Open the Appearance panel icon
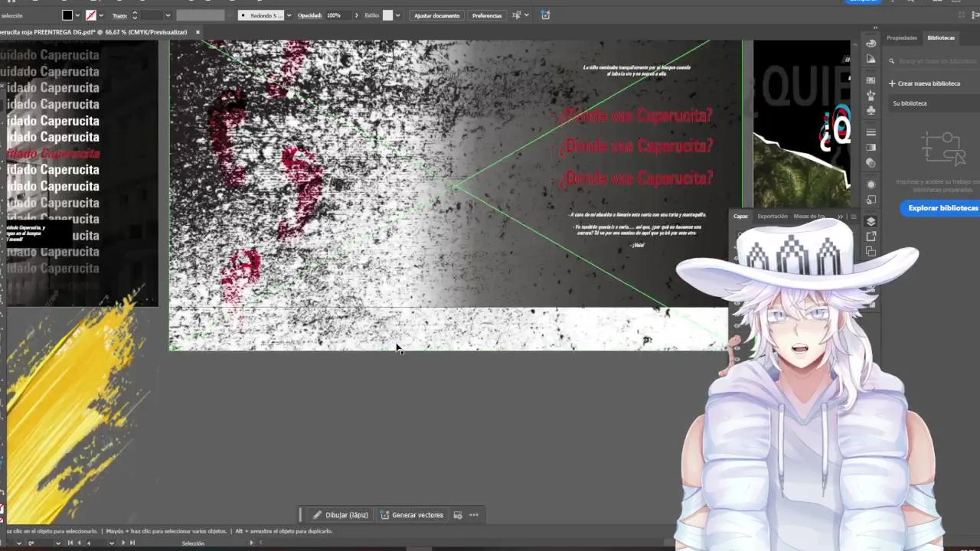This screenshot has height=551, width=980. coord(871,184)
